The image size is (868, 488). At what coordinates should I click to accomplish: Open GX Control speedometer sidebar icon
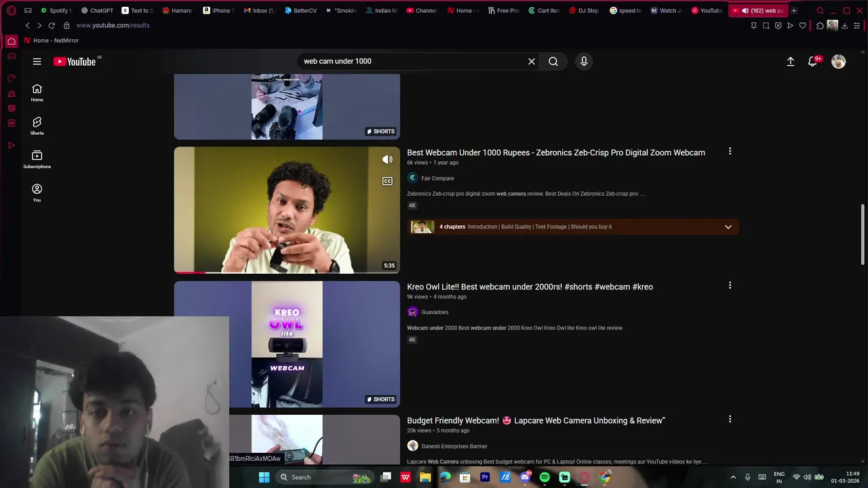tap(12, 78)
